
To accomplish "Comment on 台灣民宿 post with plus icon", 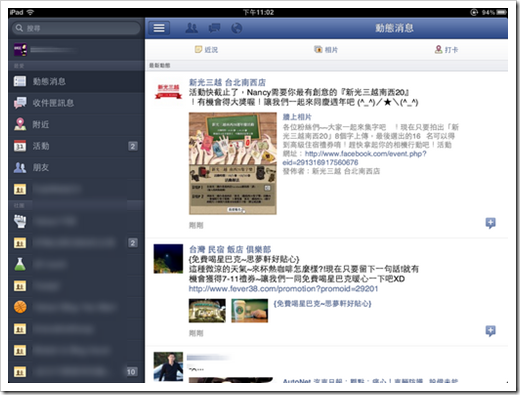I will click(490, 331).
